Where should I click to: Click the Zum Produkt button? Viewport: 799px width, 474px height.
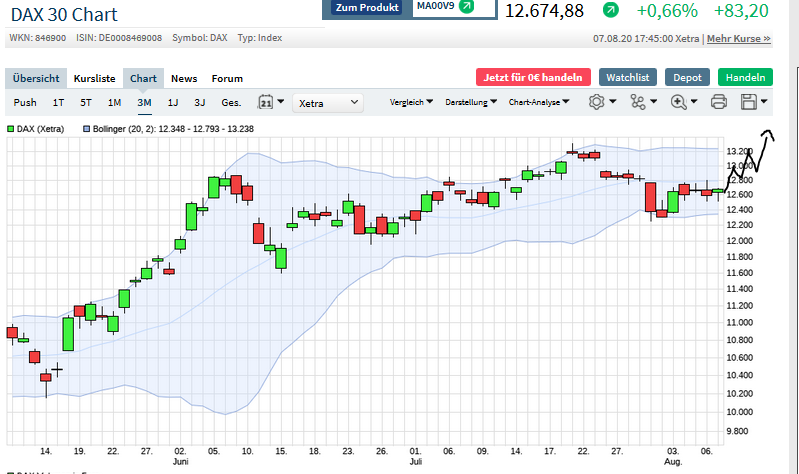367,7
